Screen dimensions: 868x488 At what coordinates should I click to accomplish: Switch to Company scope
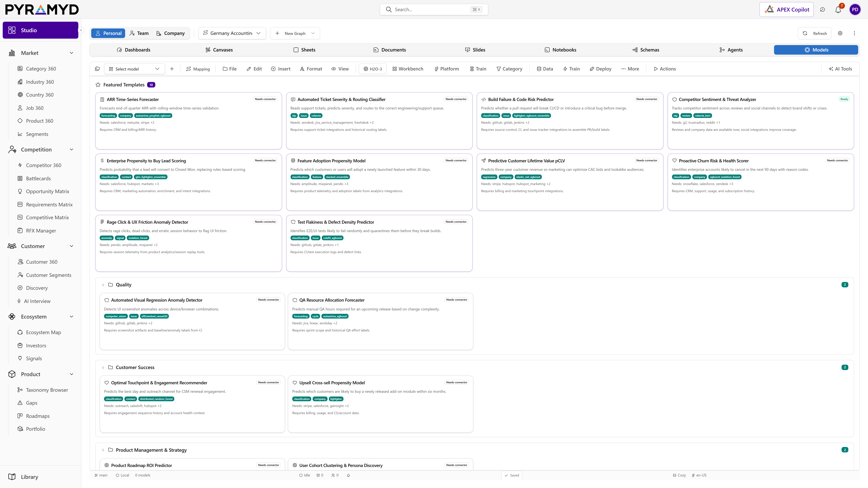click(171, 33)
